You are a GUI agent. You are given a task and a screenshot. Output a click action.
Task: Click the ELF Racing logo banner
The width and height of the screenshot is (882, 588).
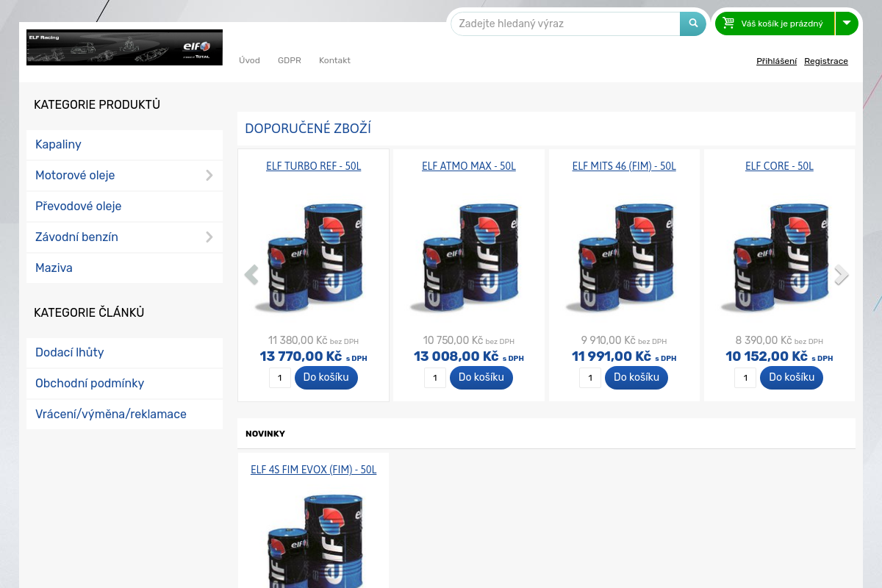point(124,47)
